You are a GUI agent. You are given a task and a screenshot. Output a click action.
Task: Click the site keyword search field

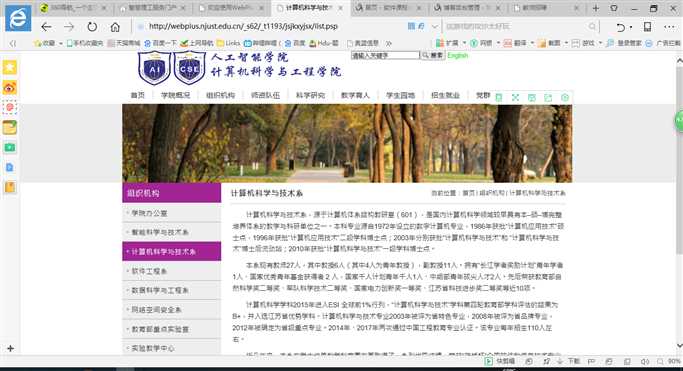click(385, 56)
